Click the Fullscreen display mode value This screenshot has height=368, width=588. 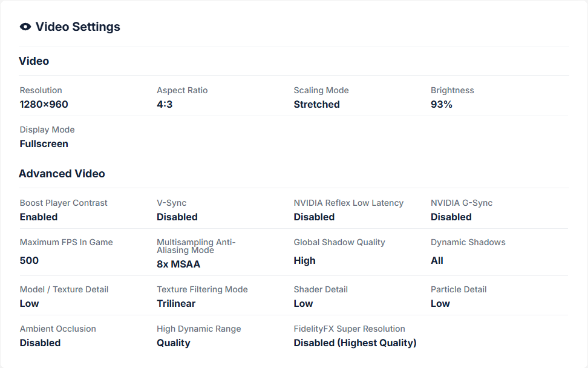pos(44,143)
